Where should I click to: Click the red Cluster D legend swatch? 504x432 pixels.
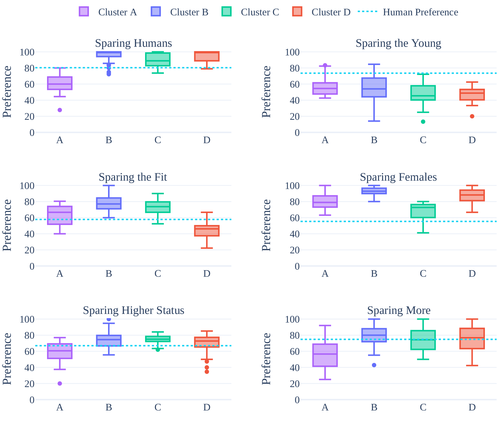point(297,12)
